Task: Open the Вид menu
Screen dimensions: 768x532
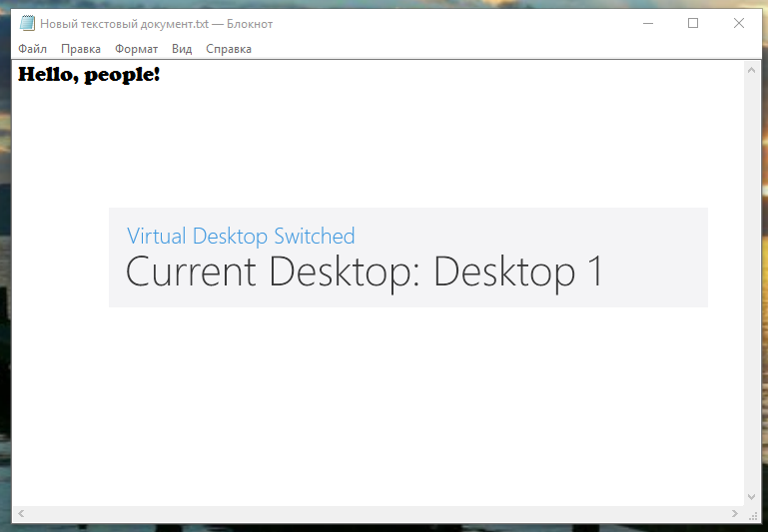Action: [182, 49]
